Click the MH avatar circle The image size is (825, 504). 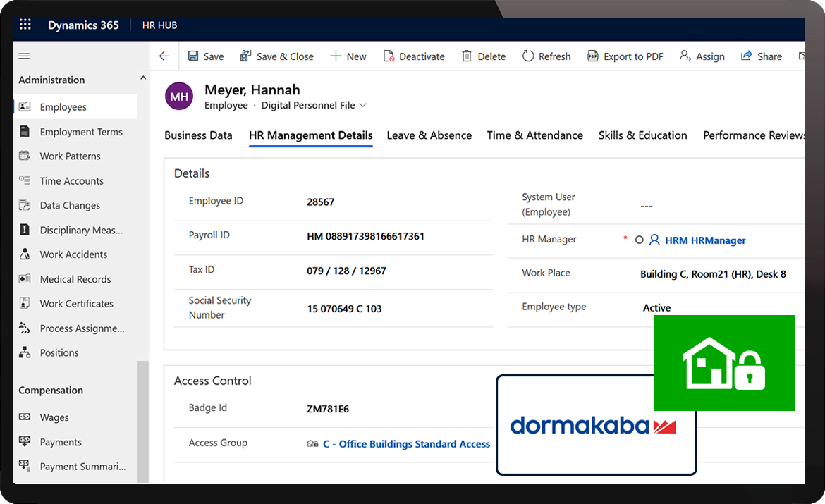coord(179,97)
